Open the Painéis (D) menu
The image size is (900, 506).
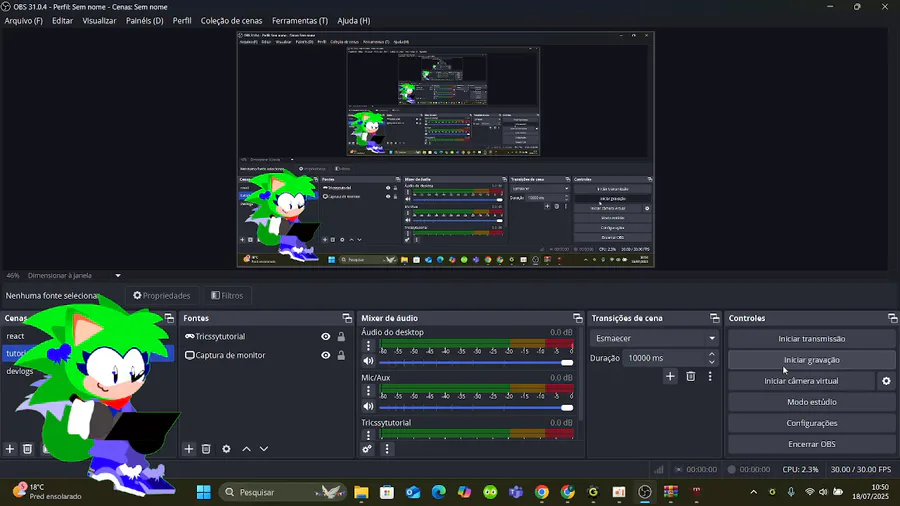(145, 21)
